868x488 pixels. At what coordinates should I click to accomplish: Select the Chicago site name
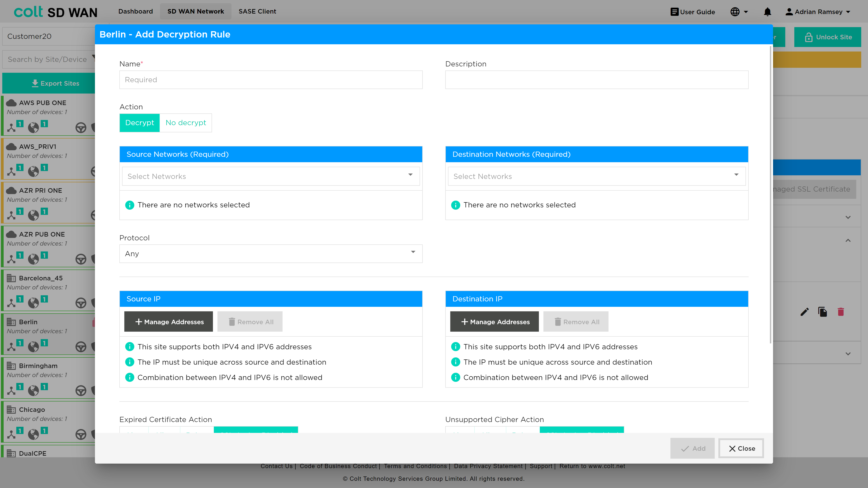click(x=32, y=410)
